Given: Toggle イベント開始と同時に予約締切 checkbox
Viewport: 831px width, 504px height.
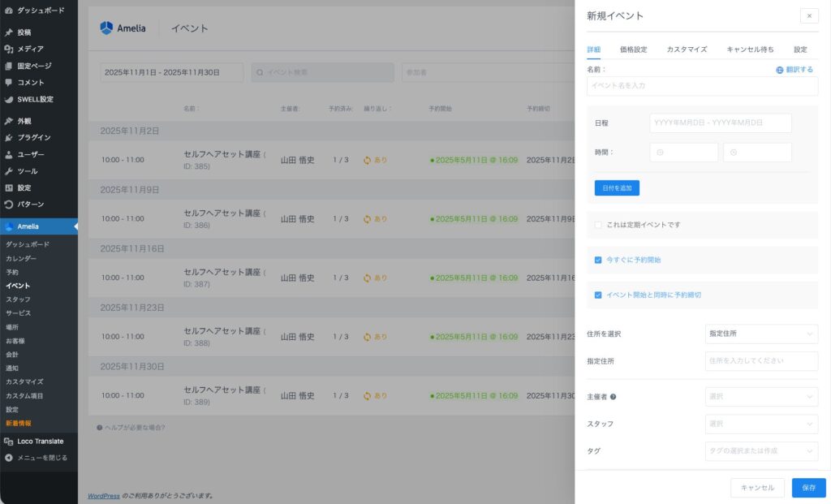Looking at the screenshot, I should [598, 295].
